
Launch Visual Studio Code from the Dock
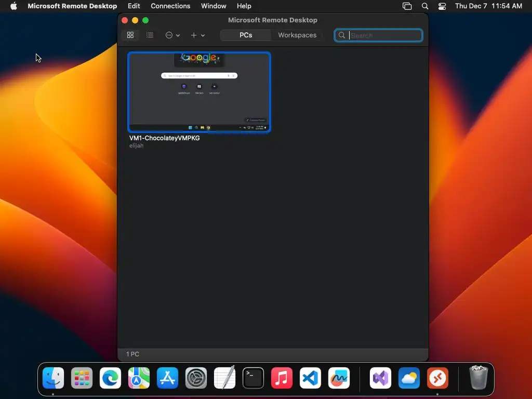[x=311, y=378]
